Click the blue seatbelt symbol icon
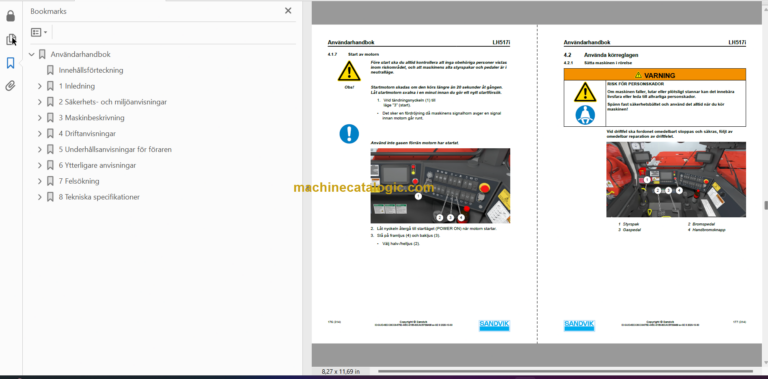This screenshot has height=379, width=768. pos(585,115)
